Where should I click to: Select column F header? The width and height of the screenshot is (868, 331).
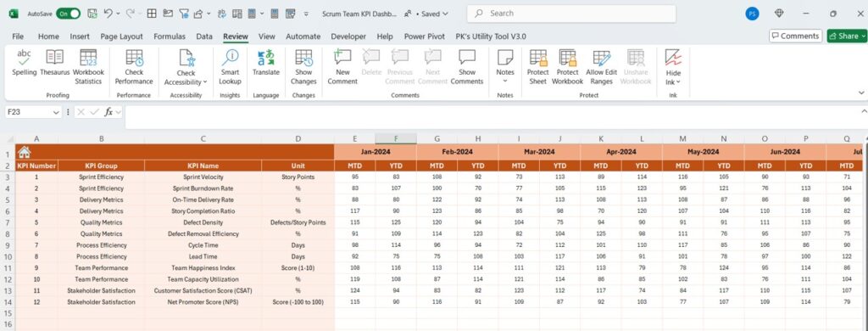[x=396, y=138]
